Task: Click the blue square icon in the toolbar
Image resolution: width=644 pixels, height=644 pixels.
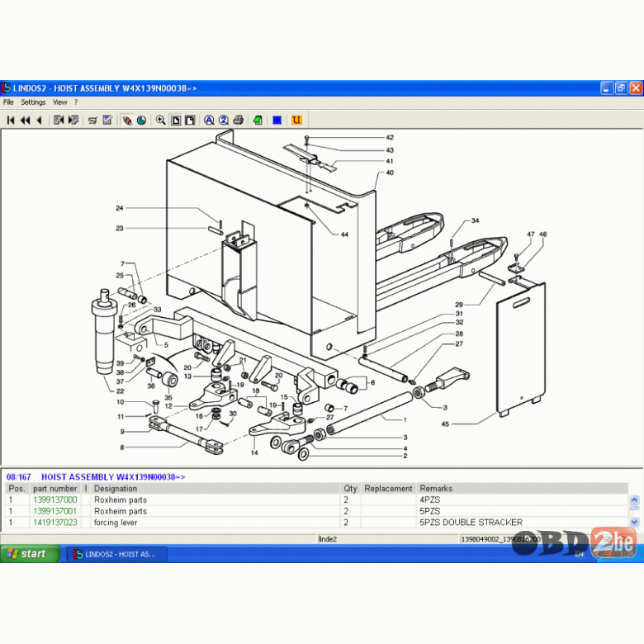Action: (x=277, y=120)
